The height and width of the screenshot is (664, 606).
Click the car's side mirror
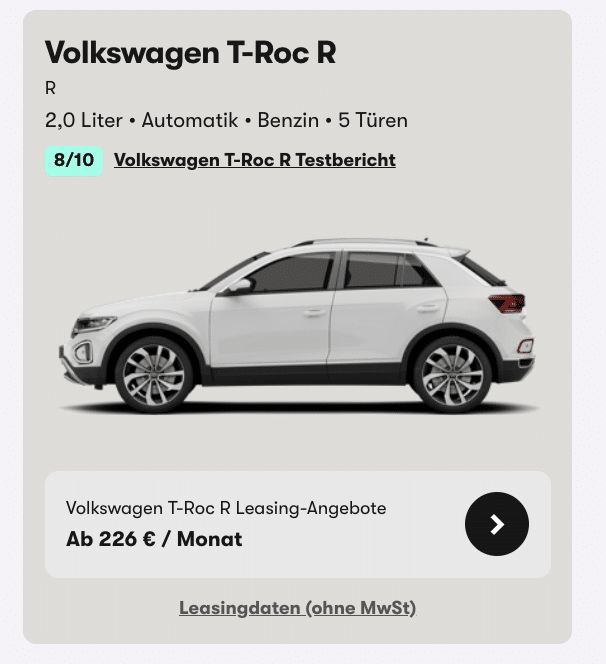pyautogui.click(x=239, y=286)
